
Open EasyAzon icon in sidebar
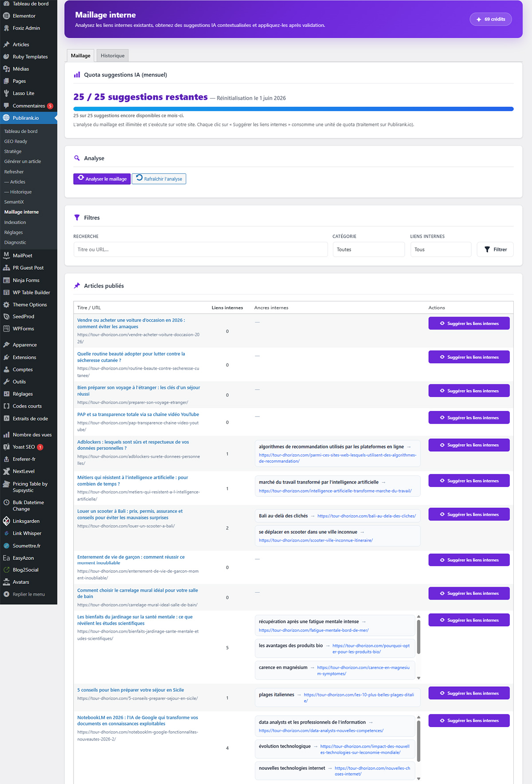6,558
